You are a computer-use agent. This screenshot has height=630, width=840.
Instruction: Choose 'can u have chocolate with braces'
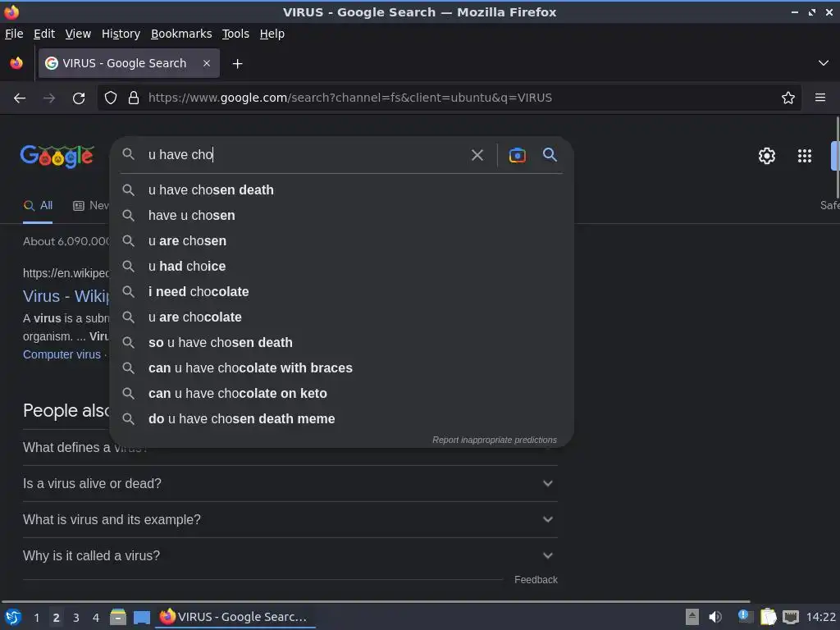coord(342,368)
